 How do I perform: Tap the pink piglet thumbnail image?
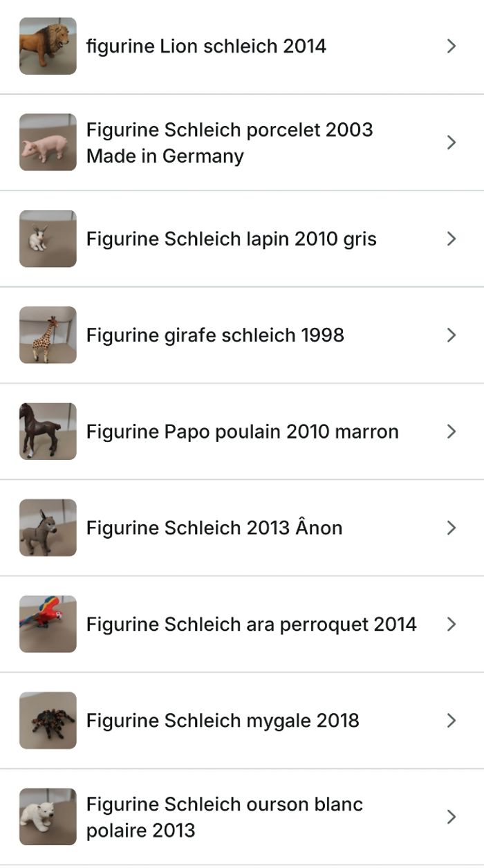pos(48,142)
